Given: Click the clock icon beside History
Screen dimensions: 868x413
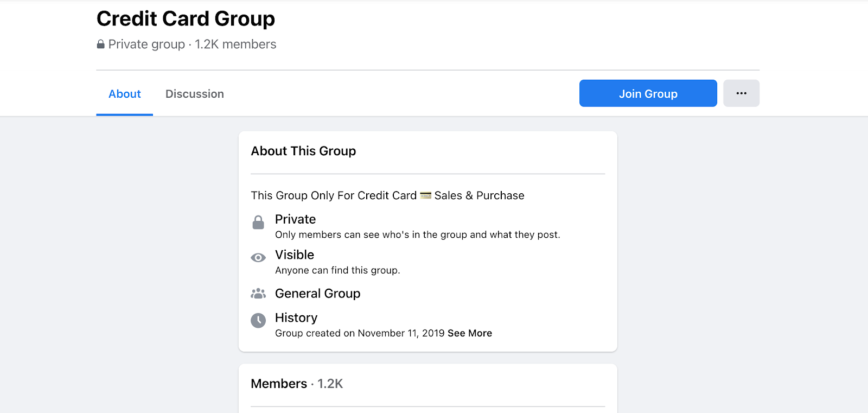Looking at the screenshot, I should pos(258,321).
